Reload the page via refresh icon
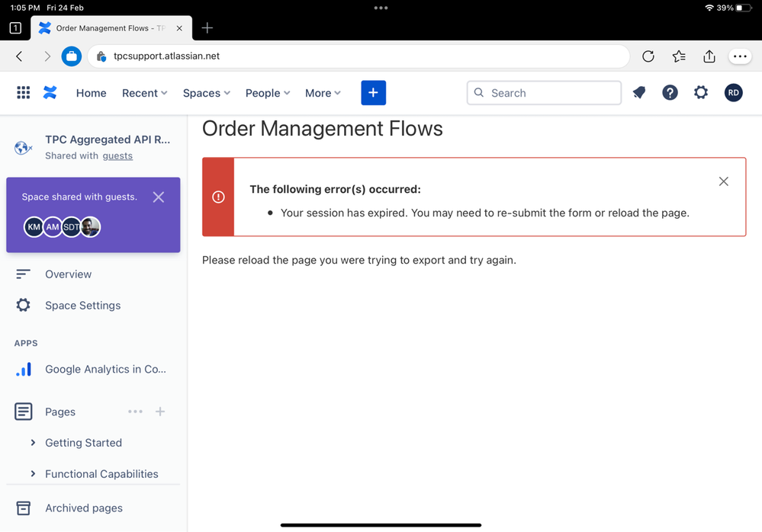 click(x=648, y=56)
